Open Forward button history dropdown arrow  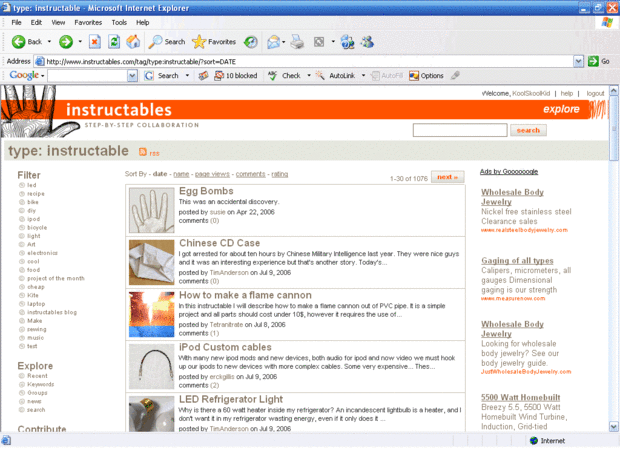coord(80,42)
